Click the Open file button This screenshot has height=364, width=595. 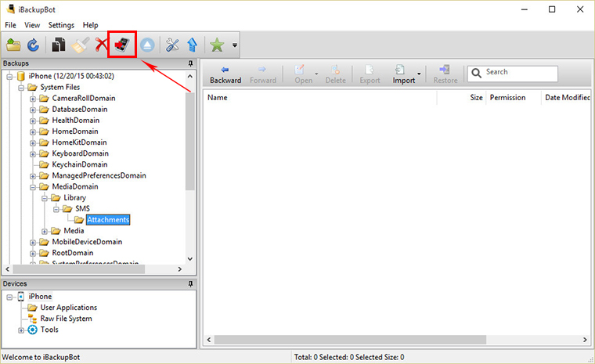point(303,75)
